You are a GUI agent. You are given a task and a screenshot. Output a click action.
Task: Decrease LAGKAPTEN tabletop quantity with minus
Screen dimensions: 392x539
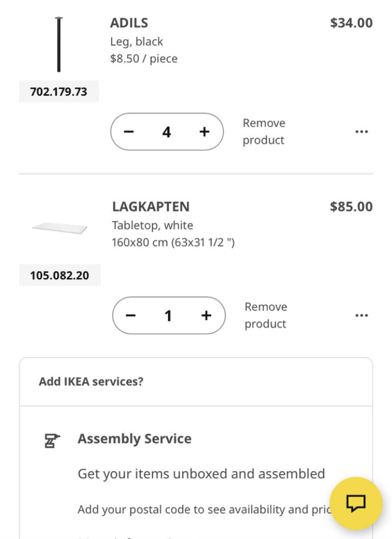(x=131, y=316)
